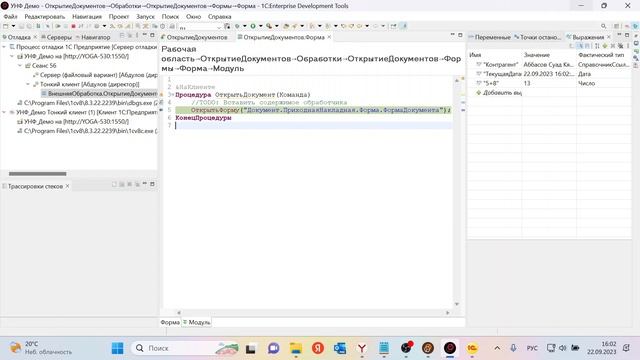This screenshot has width=640, height=360.
Task: Click remove-all-expressions icon in Выражения toolbar
Action: click(x=621, y=46)
